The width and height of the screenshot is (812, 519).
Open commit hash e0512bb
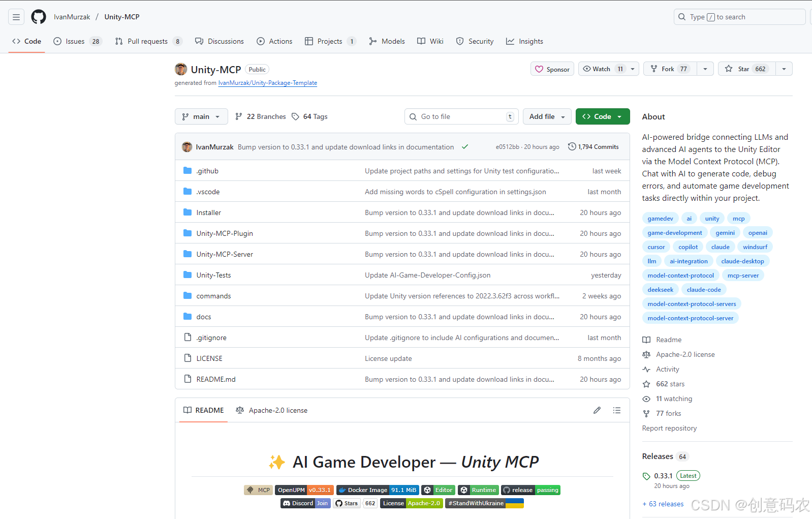[x=507, y=147]
